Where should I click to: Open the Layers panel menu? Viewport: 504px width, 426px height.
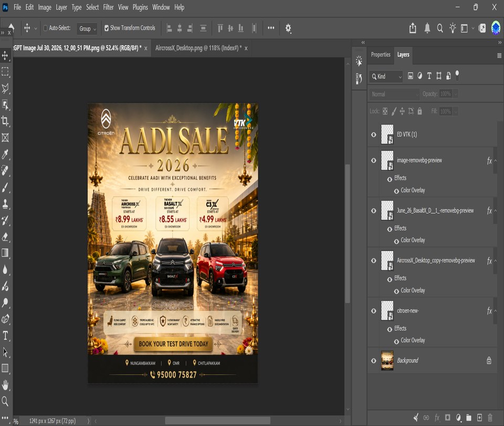click(499, 56)
